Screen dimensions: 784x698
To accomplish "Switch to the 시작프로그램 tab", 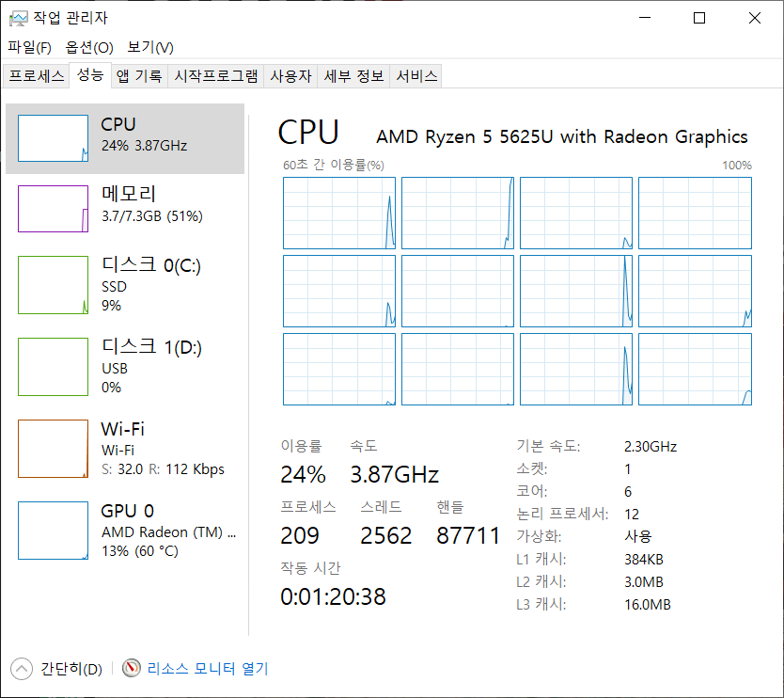I will (216, 76).
